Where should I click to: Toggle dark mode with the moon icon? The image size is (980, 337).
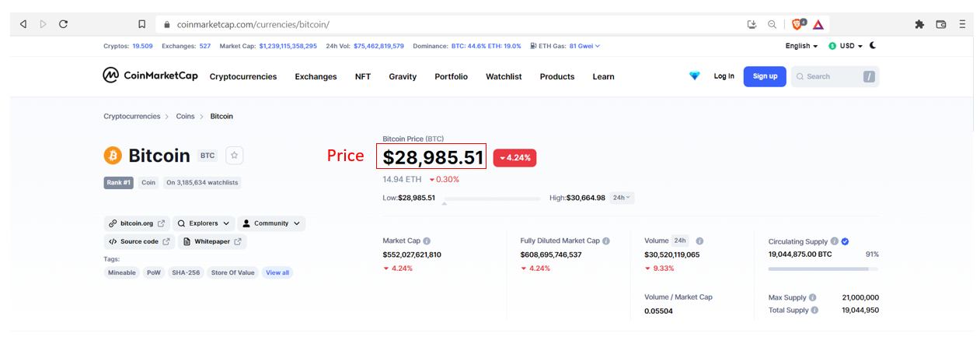click(x=873, y=46)
